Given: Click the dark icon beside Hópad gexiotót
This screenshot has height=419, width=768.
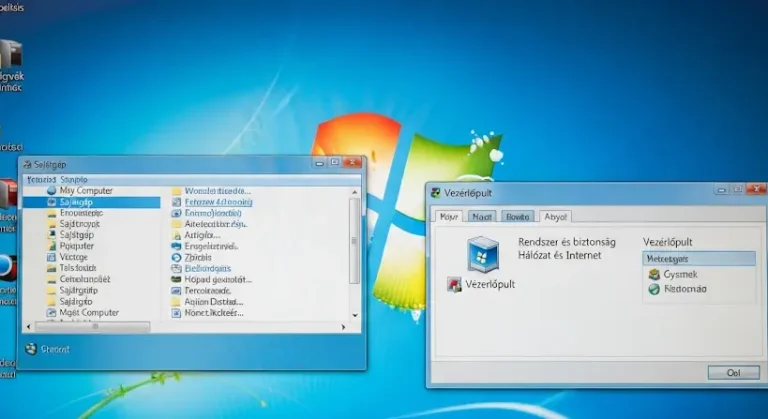Looking at the screenshot, I should (x=176, y=279).
